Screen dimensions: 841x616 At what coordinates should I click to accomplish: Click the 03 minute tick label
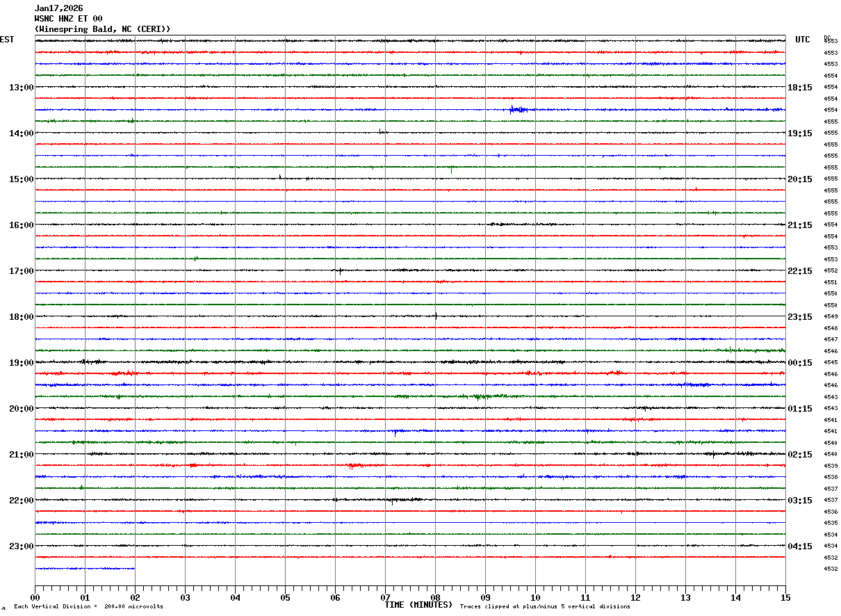coord(185,598)
